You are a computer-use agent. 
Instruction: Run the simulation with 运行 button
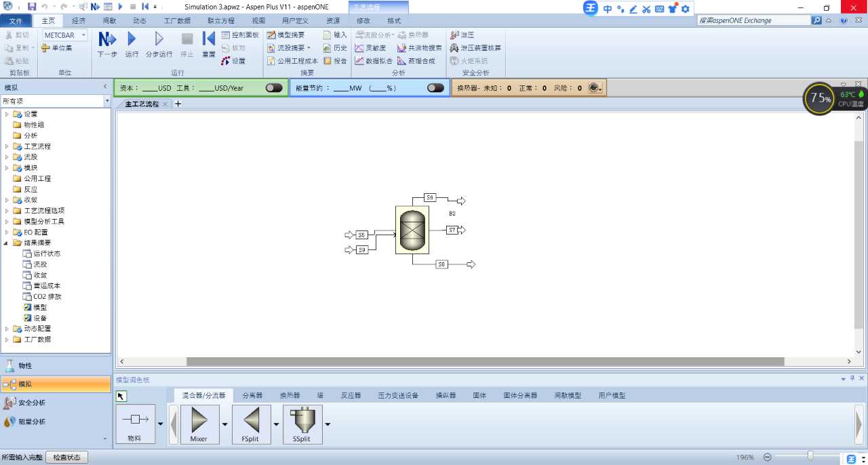point(132,39)
